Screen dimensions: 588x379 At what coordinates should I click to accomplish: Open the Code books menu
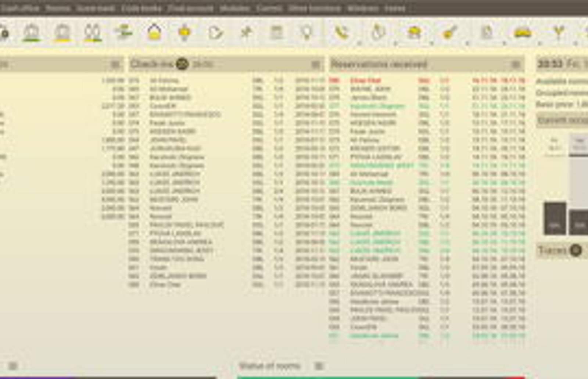(141, 8)
